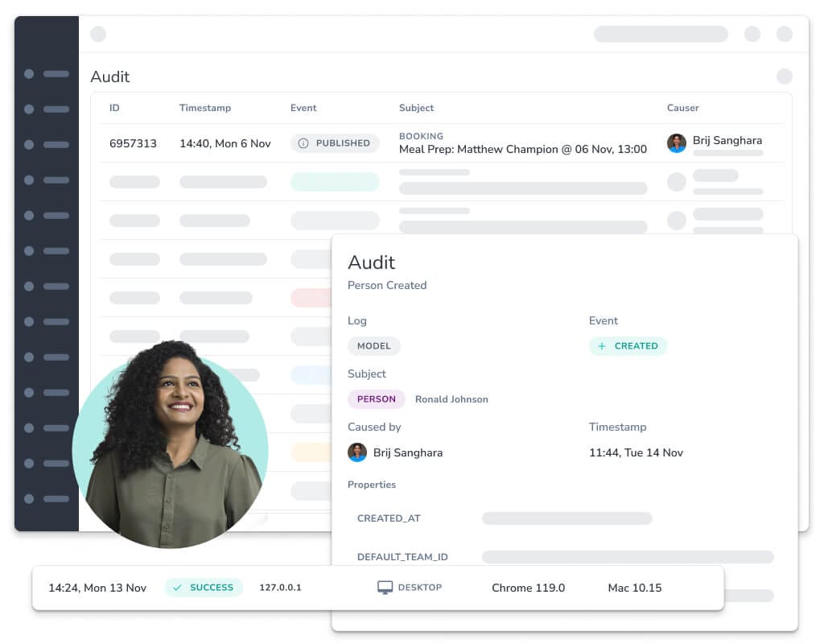Open the Ronald Johnson subject link
The image size is (824, 644).
pos(451,399)
